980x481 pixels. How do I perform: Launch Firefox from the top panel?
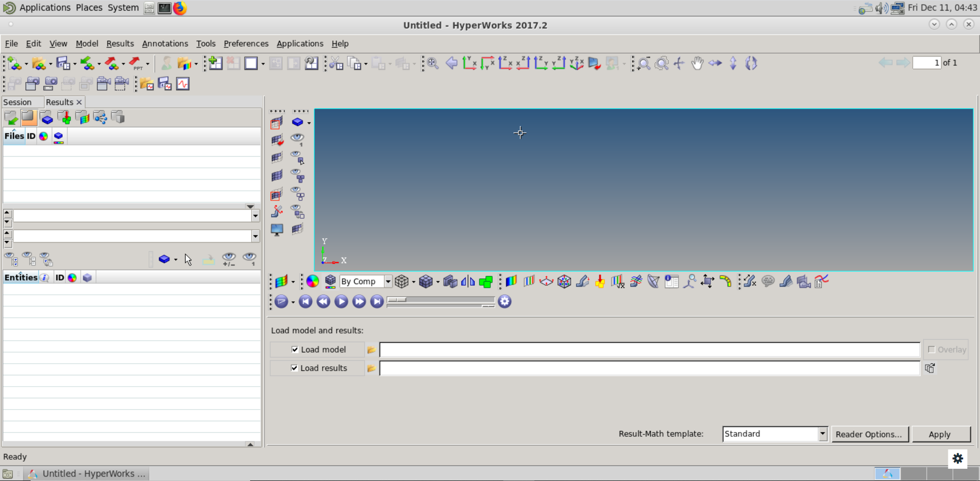[x=180, y=8]
